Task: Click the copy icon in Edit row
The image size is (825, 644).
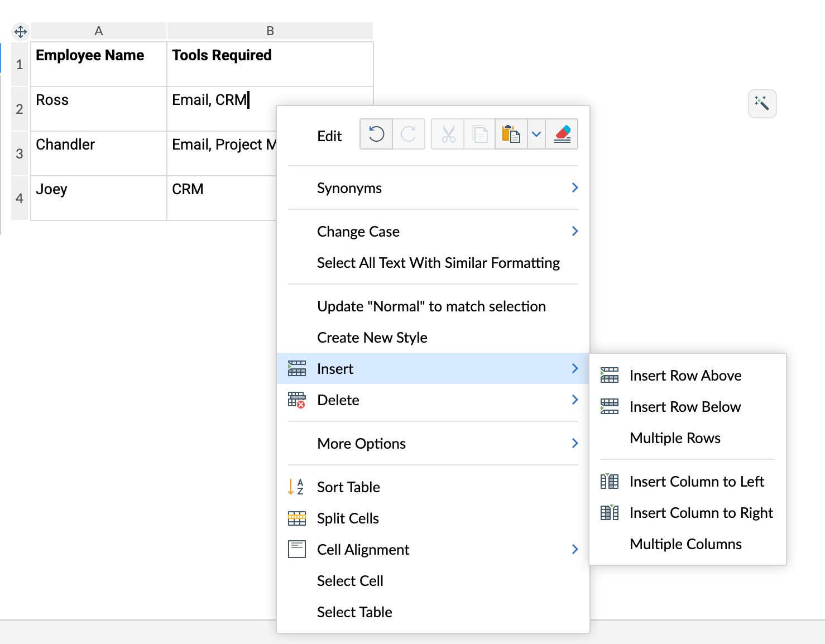Action: click(480, 134)
